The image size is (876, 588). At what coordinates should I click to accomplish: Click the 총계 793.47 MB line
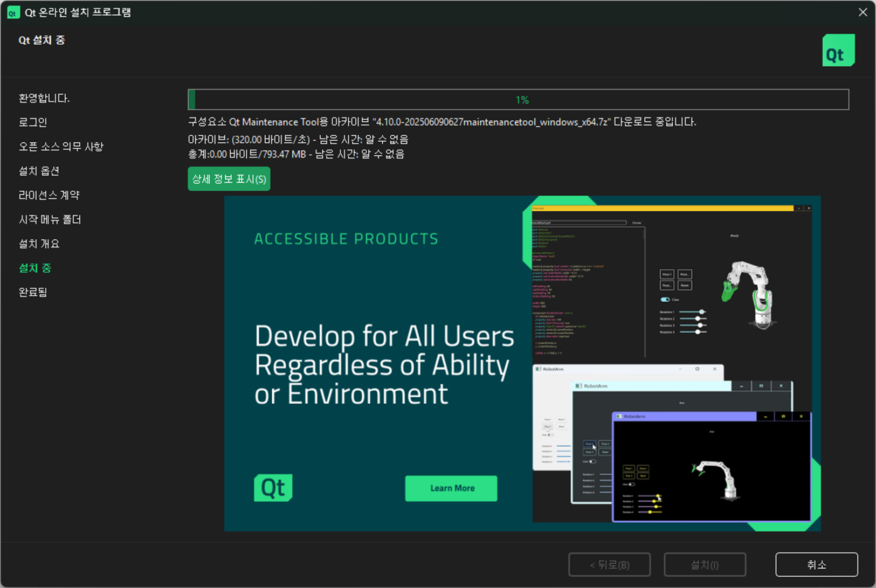point(296,154)
